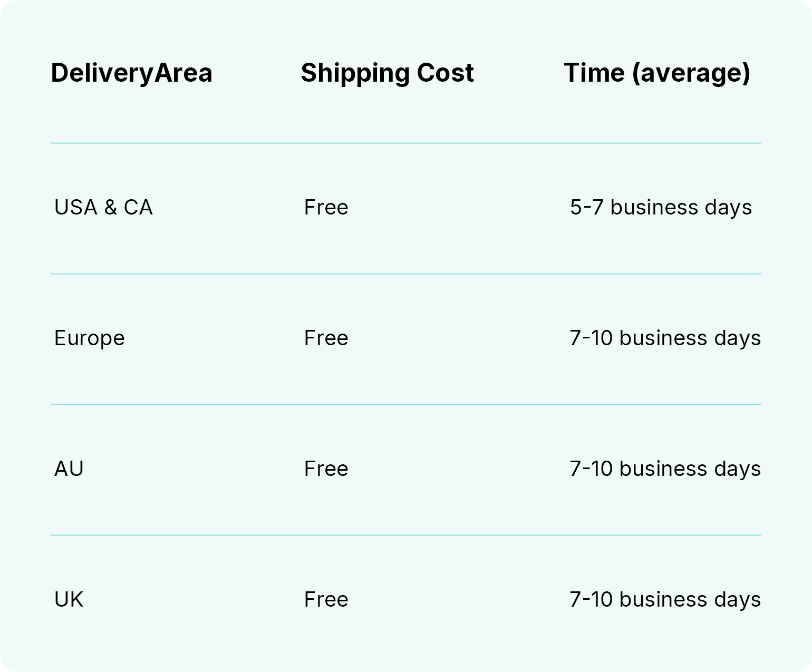Select the Shipping Cost column header
The image size is (812, 672).
387,73
